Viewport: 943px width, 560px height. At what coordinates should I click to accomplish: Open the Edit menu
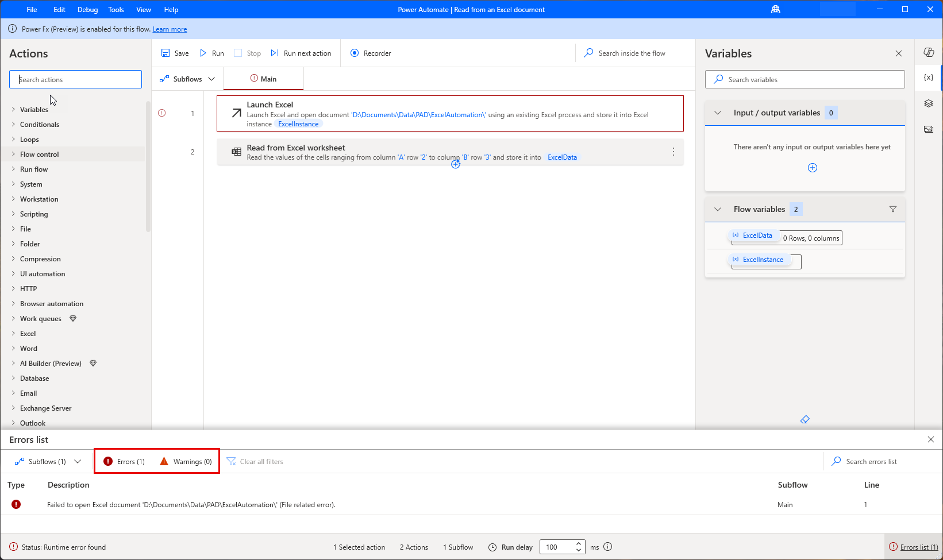(x=59, y=9)
